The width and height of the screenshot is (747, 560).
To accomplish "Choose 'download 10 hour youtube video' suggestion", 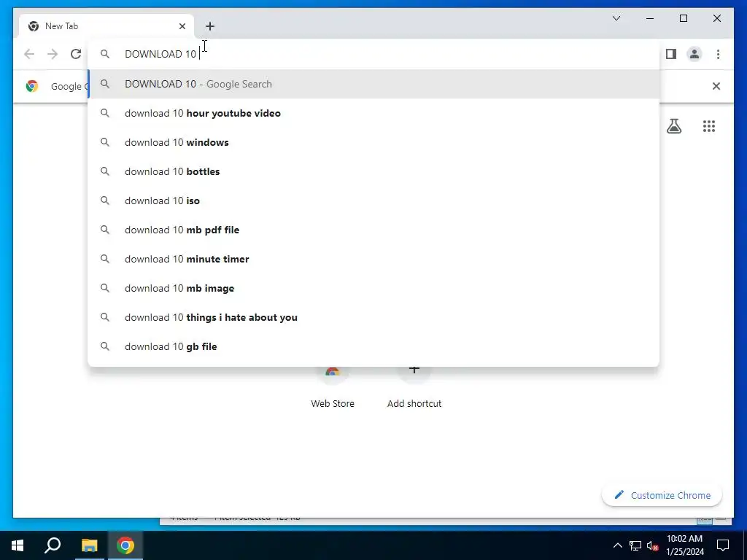I will [373, 113].
